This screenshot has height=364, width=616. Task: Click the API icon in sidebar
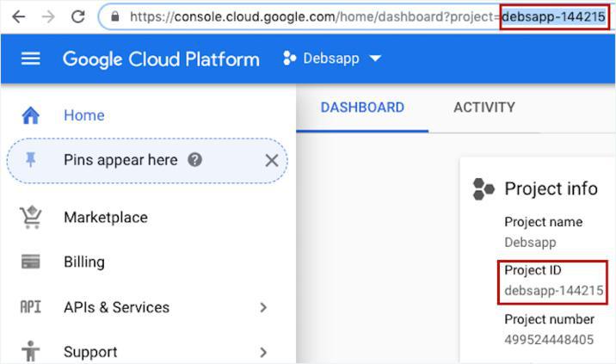click(30, 307)
